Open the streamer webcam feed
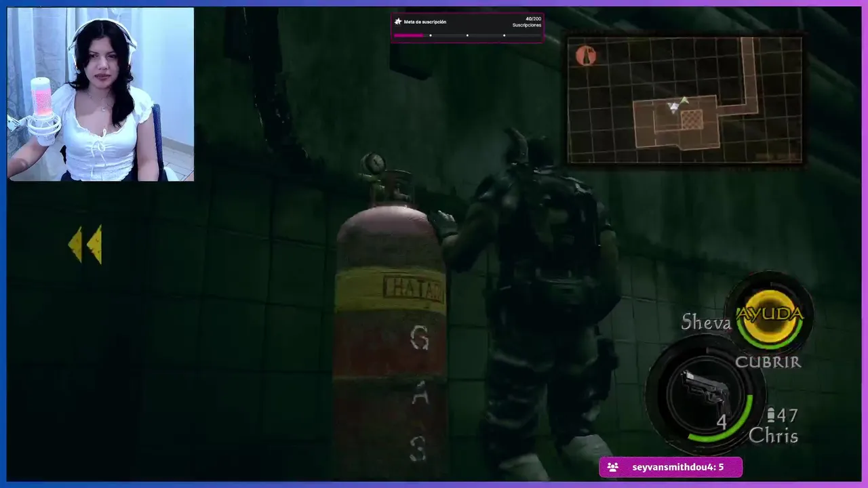The width and height of the screenshot is (868, 488). [x=100, y=94]
